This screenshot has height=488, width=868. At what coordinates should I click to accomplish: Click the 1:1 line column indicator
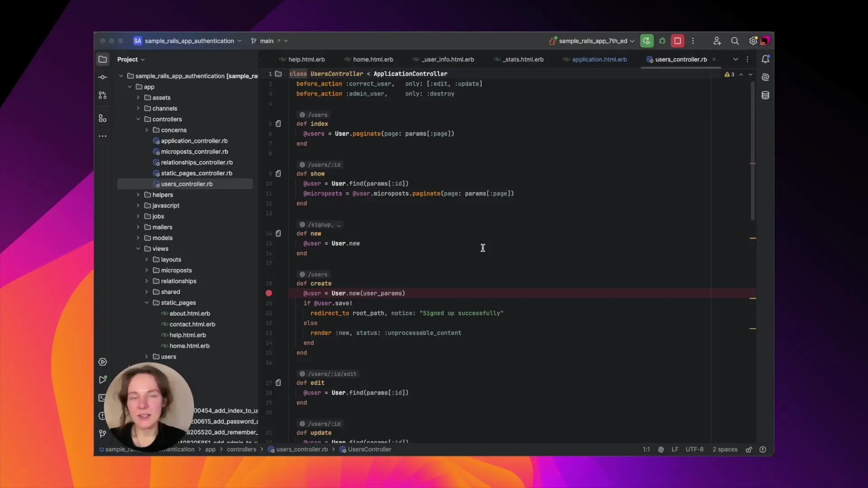click(x=646, y=450)
